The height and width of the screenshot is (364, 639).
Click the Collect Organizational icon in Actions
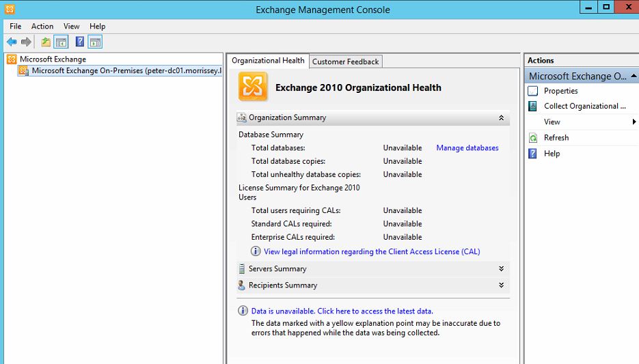click(532, 107)
